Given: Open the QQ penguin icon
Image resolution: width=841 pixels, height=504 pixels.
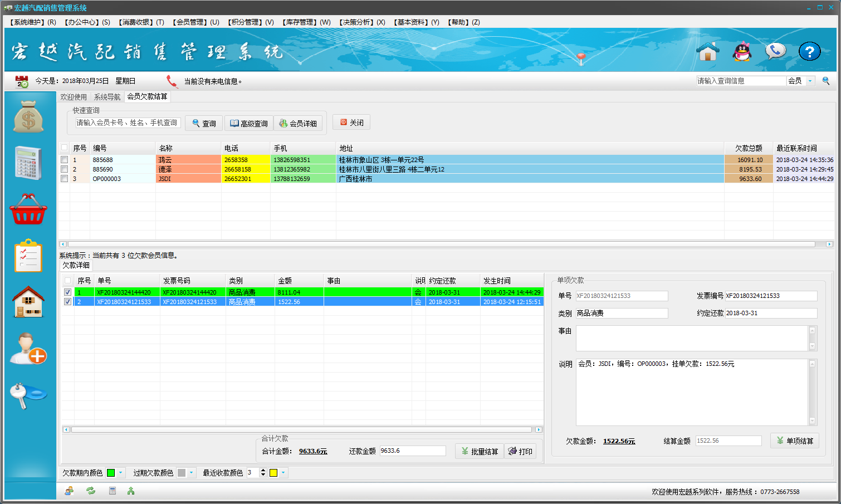Looking at the screenshot, I should [x=742, y=52].
